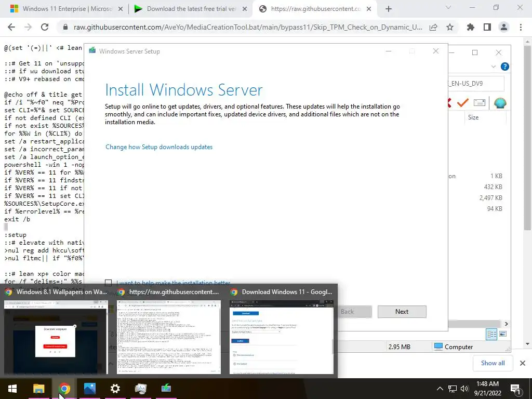Switch to large thumbnails view icon

pyautogui.click(x=503, y=334)
